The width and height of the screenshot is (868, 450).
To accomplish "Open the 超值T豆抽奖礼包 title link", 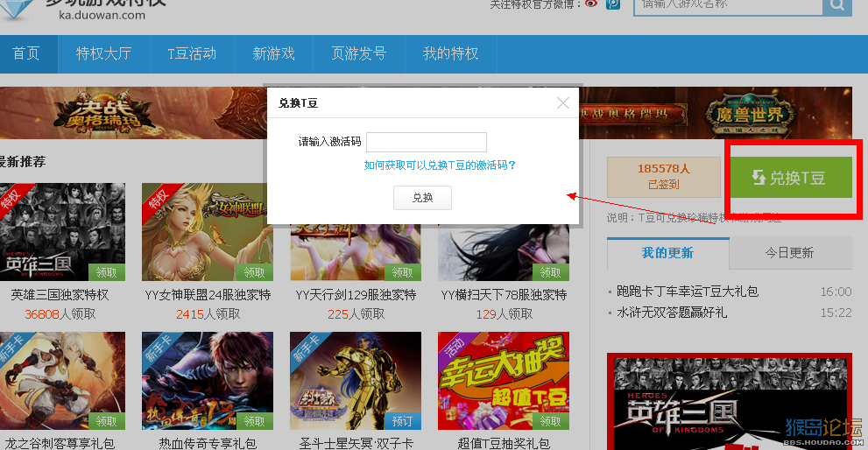I will [x=504, y=443].
